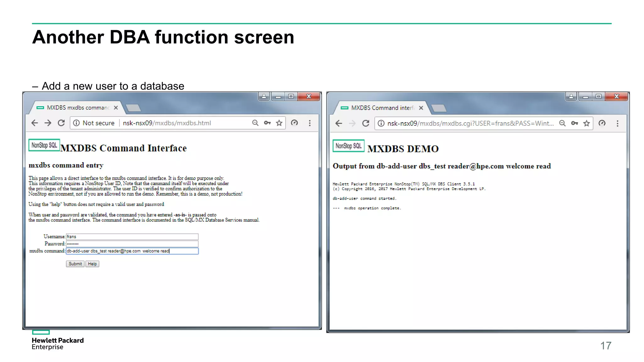Click extension gauge icon in right browser toolbar
Viewport: 644px width, 362px height.
pyautogui.click(x=602, y=123)
